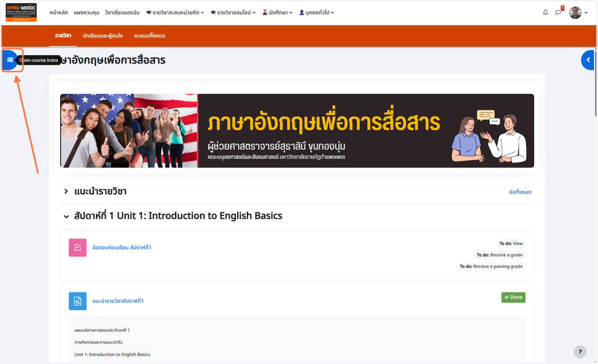Image resolution: width=598 pixels, height=364 pixels.
Task: Open ข้อสอบก่อนเรียน สัปดาห์ที่1 quiz link
Action: [122, 247]
